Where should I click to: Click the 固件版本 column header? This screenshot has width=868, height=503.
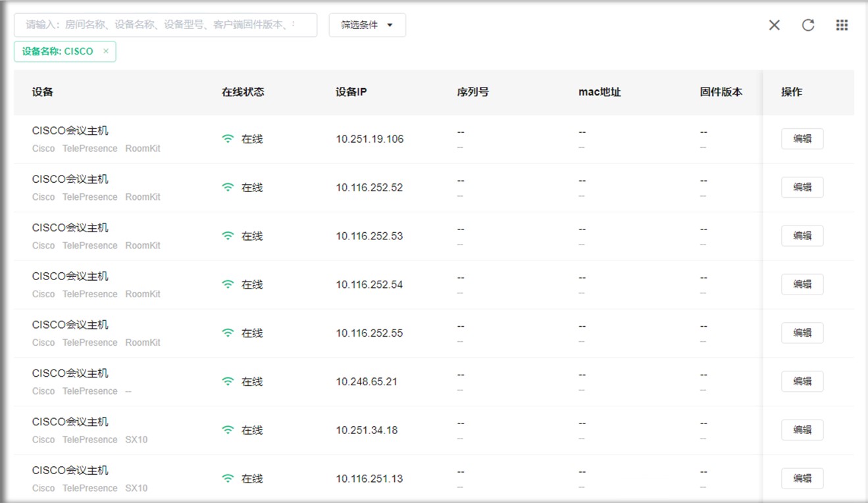tap(721, 92)
